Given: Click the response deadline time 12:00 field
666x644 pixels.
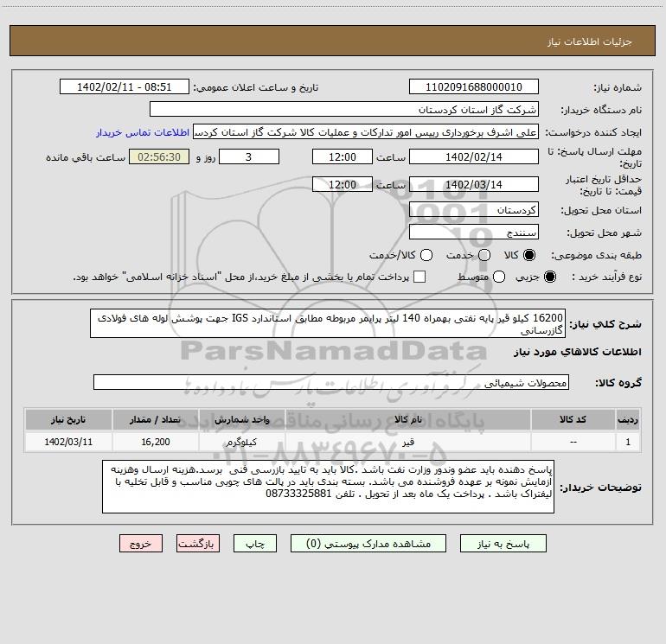Looking at the screenshot, I should (343, 156).
